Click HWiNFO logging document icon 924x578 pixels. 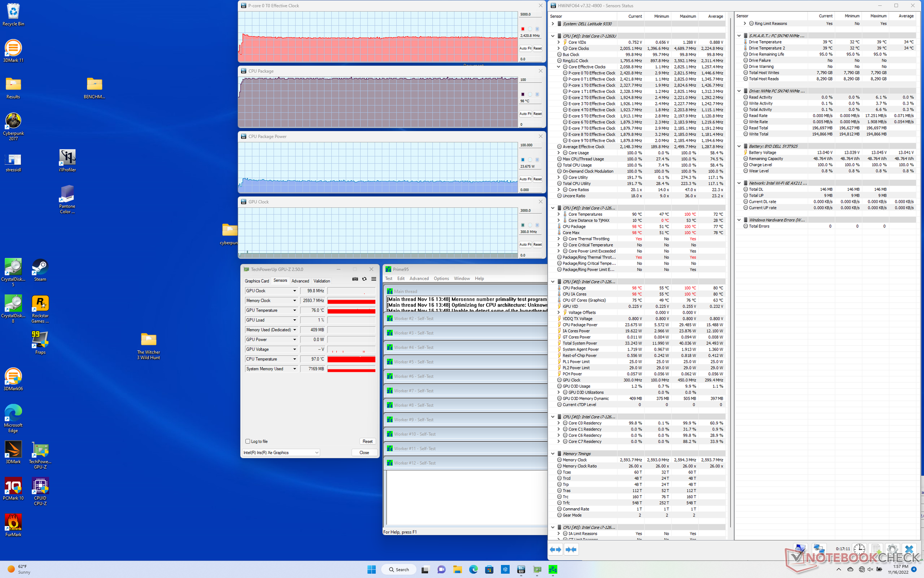(876, 549)
